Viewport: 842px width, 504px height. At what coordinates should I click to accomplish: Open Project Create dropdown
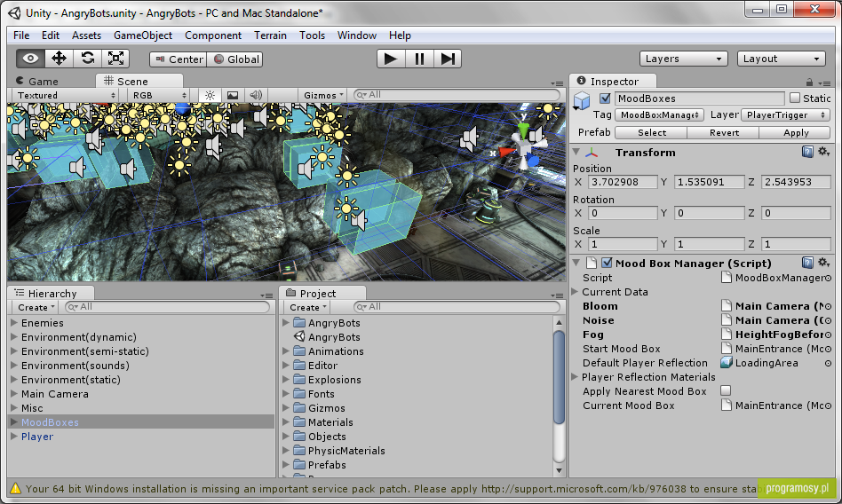point(307,308)
